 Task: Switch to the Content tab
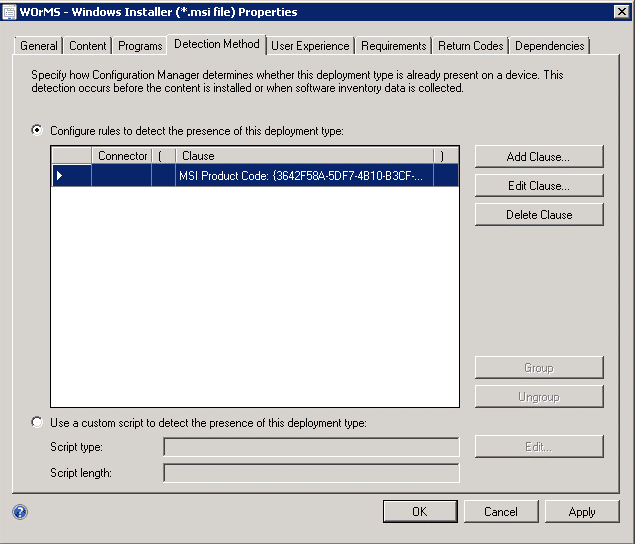pos(87,46)
